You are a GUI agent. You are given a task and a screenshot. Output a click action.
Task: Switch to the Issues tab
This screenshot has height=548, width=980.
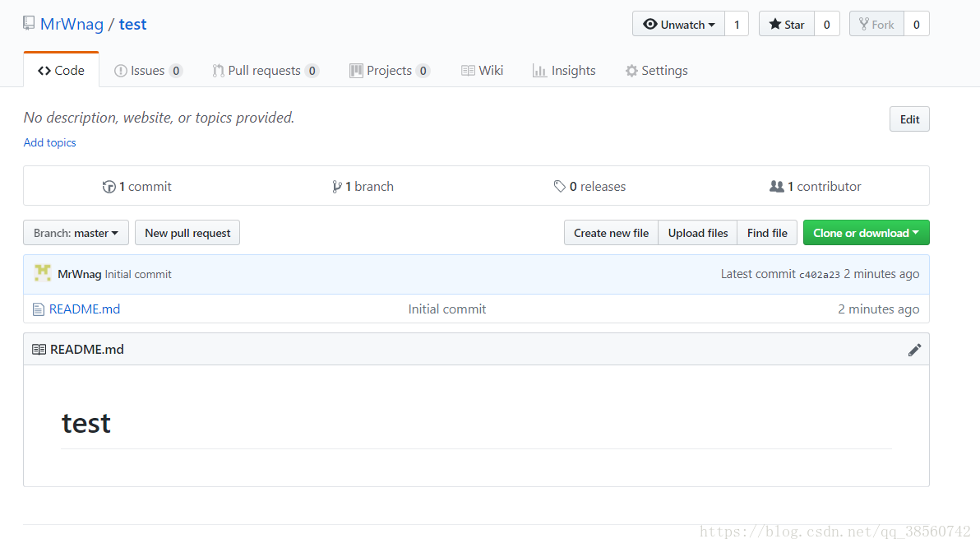click(148, 70)
